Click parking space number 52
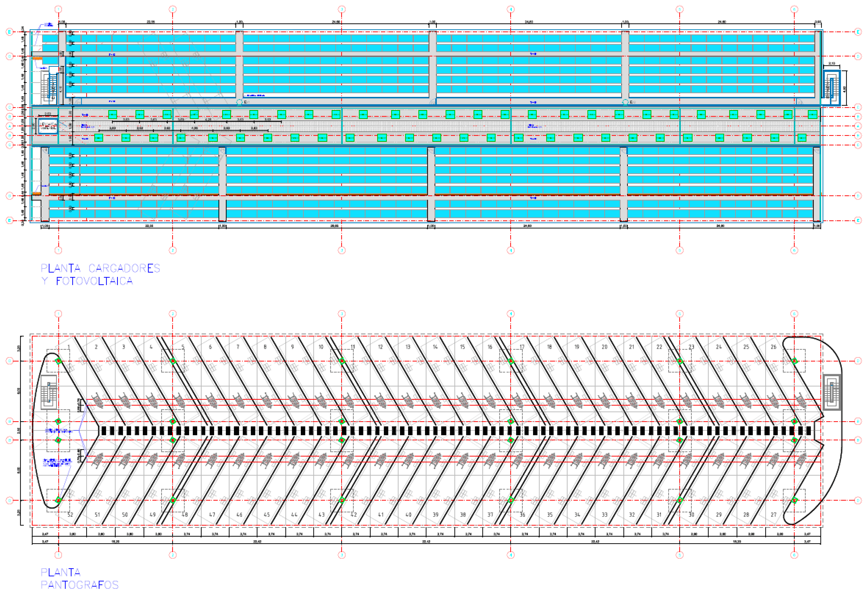The height and width of the screenshot is (593, 868). click(70, 515)
